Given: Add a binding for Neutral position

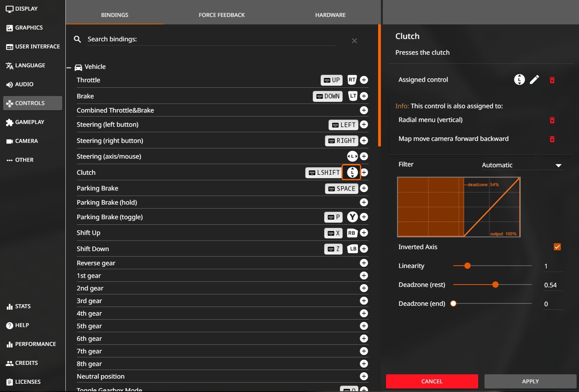Looking at the screenshot, I should [364, 376].
